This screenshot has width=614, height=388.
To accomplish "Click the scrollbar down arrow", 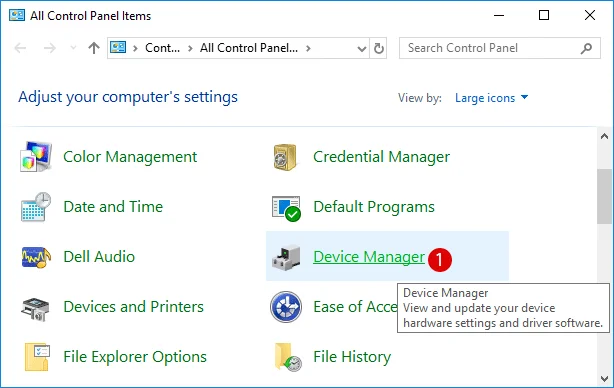I will click(605, 378).
